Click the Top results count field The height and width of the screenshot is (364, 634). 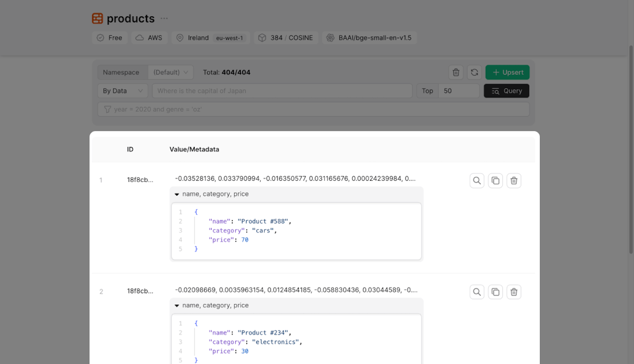[458, 91]
